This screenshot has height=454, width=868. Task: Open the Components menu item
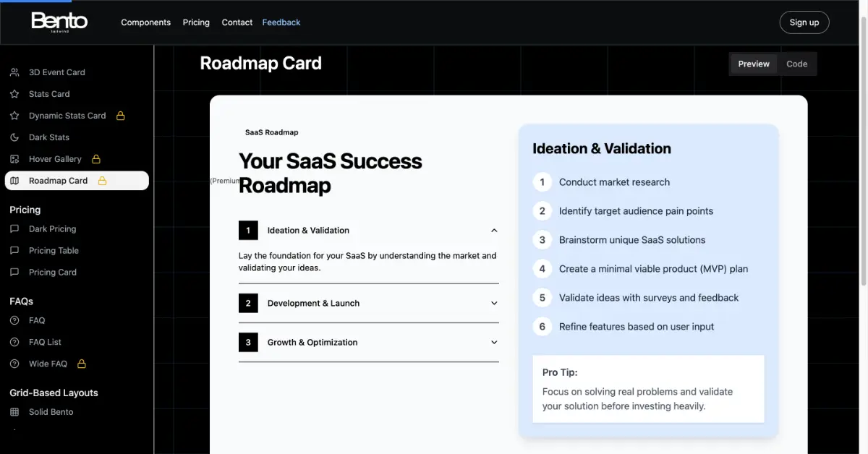click(145, 22)
